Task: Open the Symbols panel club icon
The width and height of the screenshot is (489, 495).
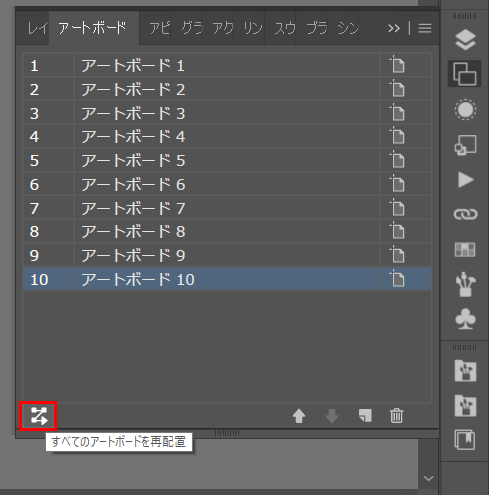Action: (465, 319)
